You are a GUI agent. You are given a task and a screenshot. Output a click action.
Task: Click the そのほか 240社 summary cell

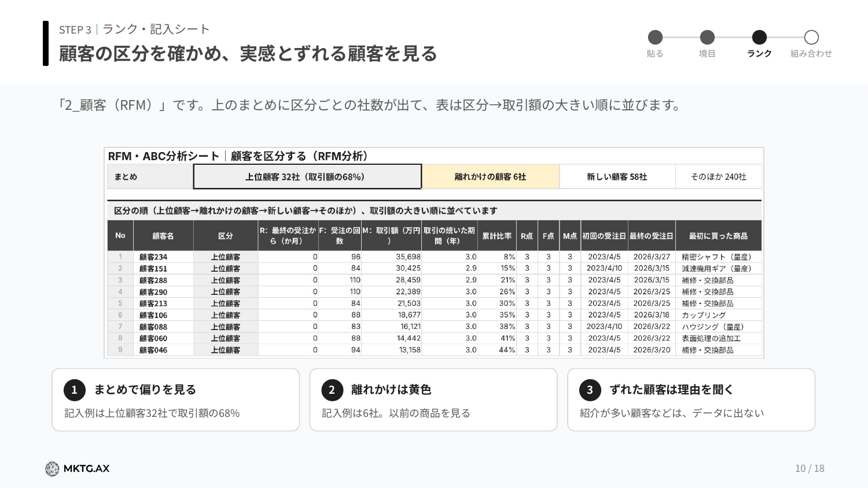[719, 177]
